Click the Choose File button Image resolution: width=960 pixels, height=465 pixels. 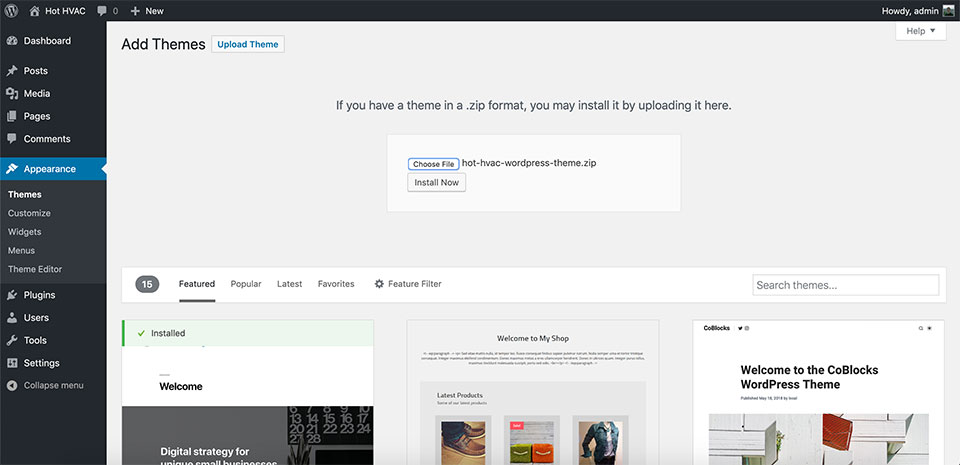(x=433, y=164)
